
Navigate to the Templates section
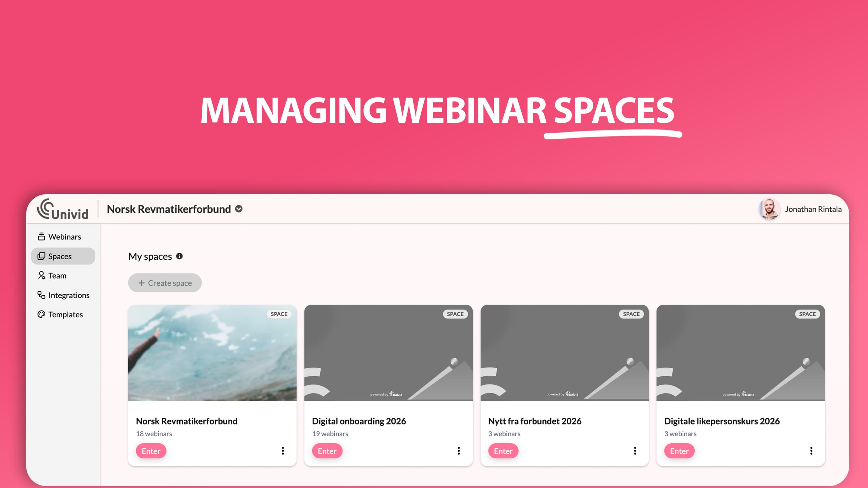tap(65, 314)
